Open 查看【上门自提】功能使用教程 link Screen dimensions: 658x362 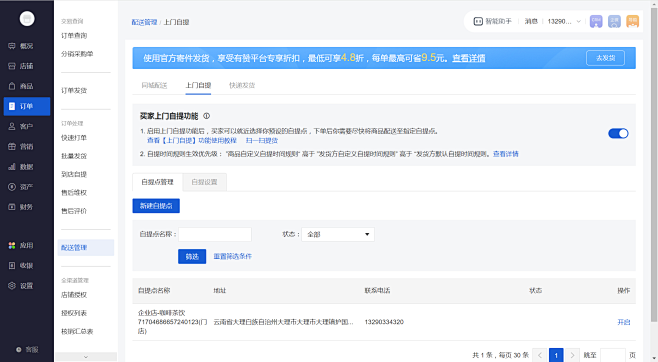[x=192, y=141]
